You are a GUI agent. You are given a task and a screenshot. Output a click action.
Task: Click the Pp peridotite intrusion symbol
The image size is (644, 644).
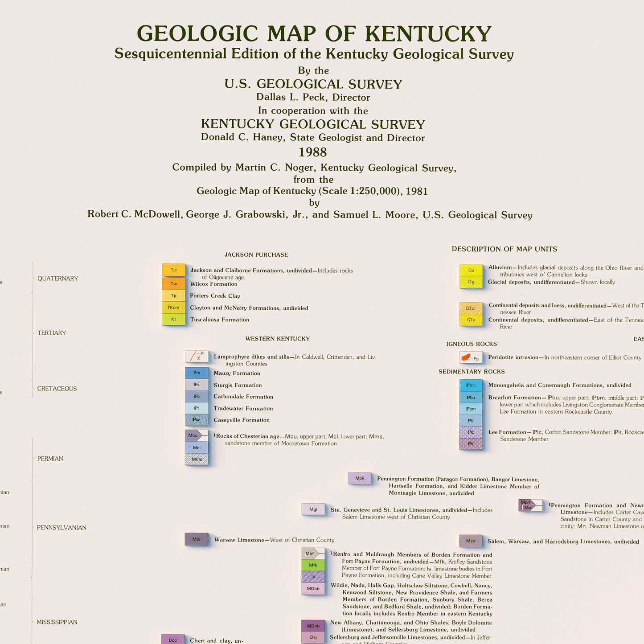click(x=470, y=357)
